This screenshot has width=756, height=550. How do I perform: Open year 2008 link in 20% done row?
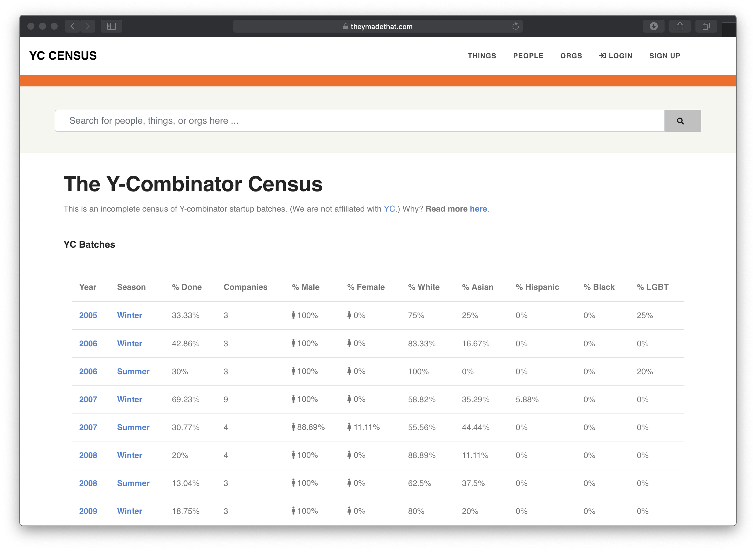click(x=88, y=455)
